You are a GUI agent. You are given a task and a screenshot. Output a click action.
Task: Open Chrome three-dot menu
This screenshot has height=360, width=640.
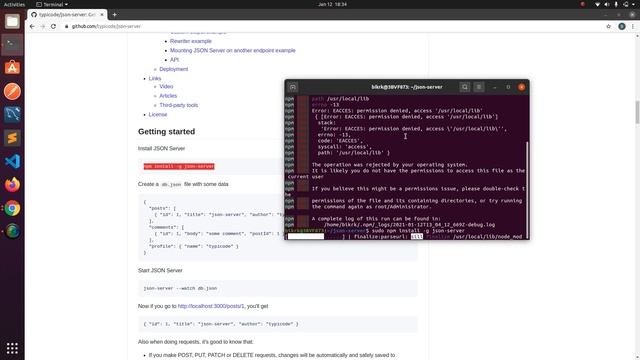[x=633, y=26]
